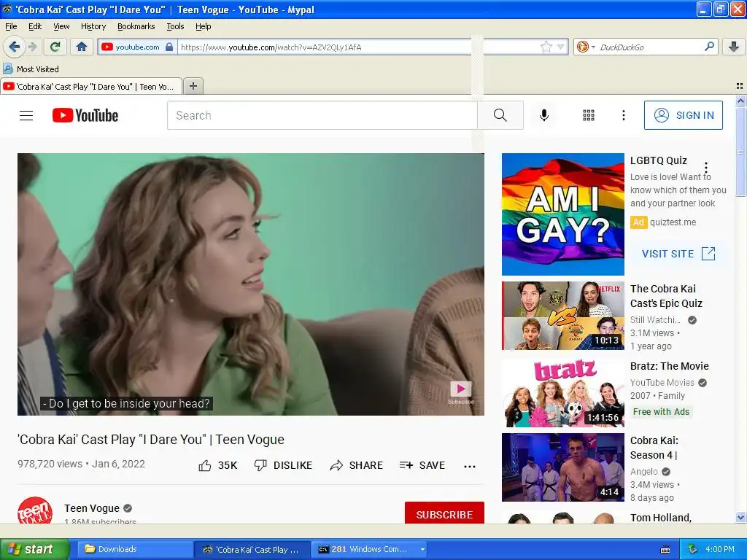747x560 pixels.
Task: Click the Tom Holland video title
Action: click(x=661, y=518)
